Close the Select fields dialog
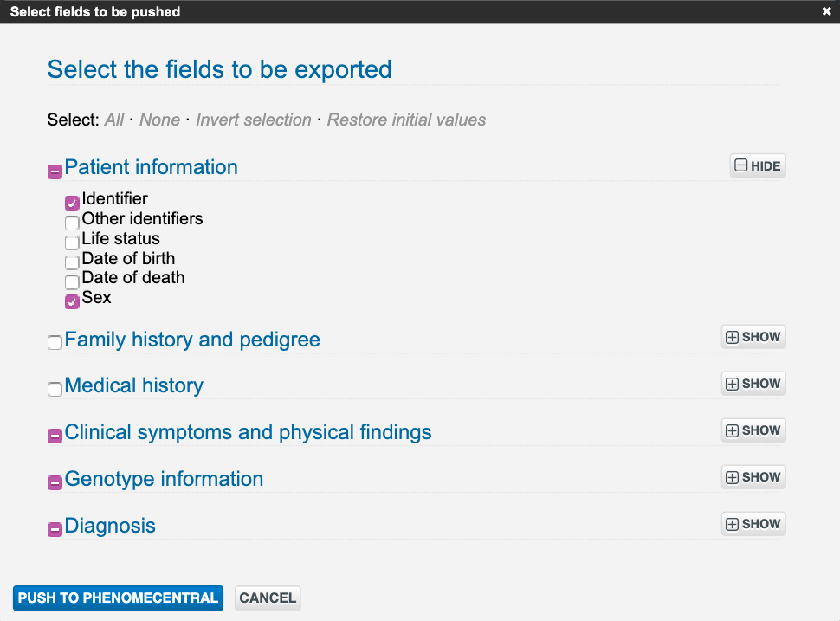 pos(826,12)
